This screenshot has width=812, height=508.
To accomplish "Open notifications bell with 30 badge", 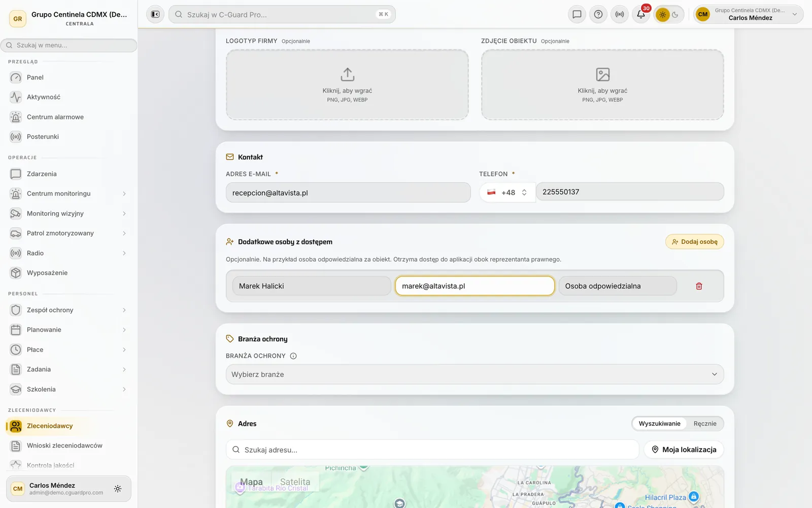I will (x=641, y=14).
